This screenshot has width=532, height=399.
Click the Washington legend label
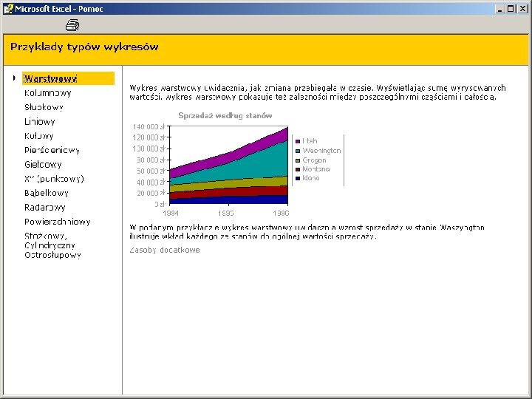coord(321,151)
